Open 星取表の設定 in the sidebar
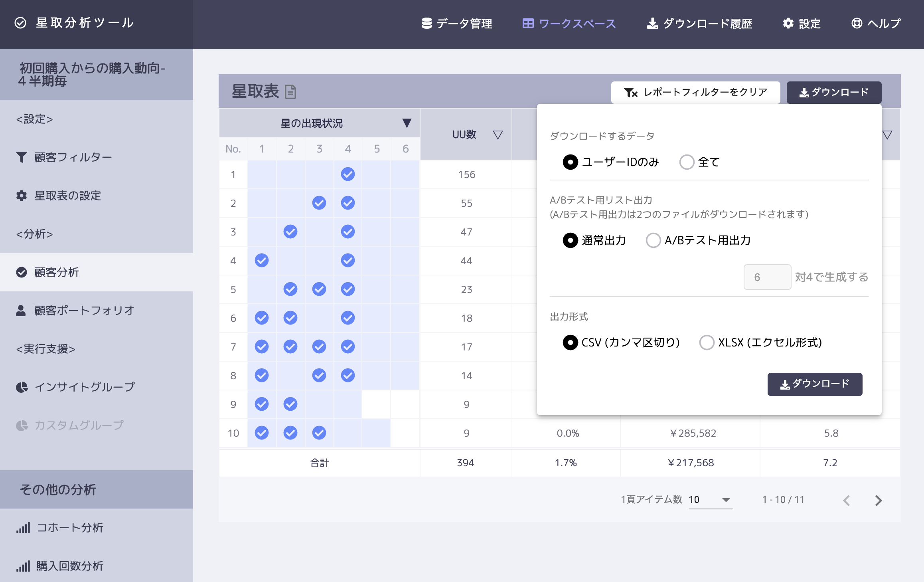This screenshot has height=582, width=924. click(97, 196)
